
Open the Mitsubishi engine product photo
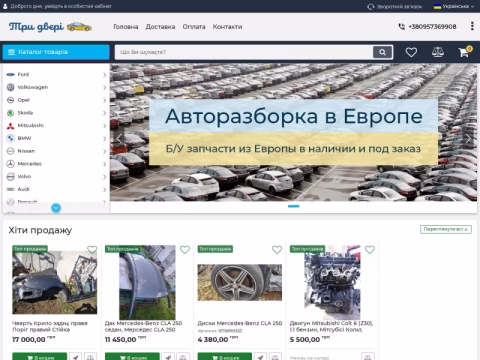[332, 283]
